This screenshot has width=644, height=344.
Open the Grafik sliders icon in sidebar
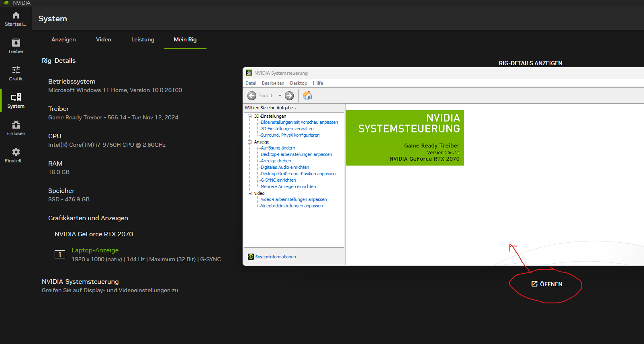(16, 70)
